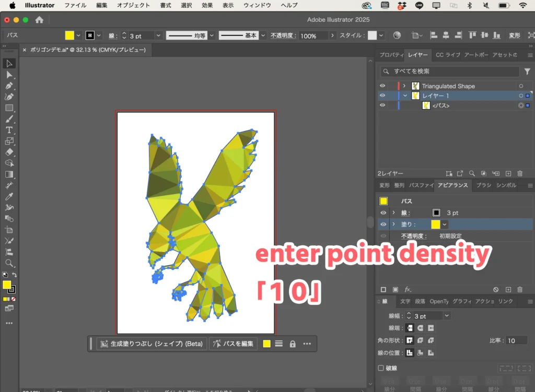Image resolution: width=535 pixels, height=392 pixels.
Task: Select the Pen tool in the toolbar
Action: click(x=9, y=86)
